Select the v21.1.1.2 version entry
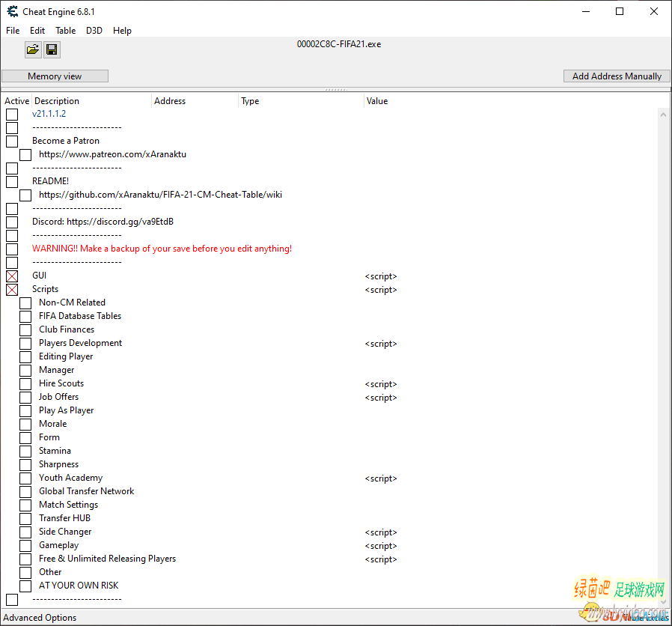Viewport: 672px width, 626px height. click(x=49, y=114)
